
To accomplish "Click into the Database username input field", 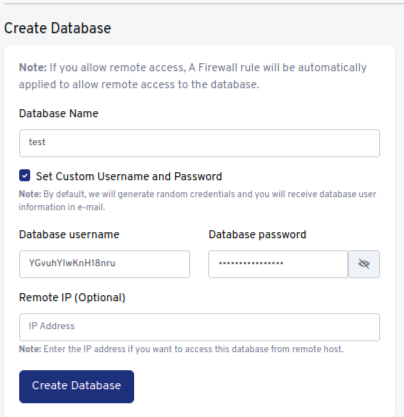I will pos(104,264).
